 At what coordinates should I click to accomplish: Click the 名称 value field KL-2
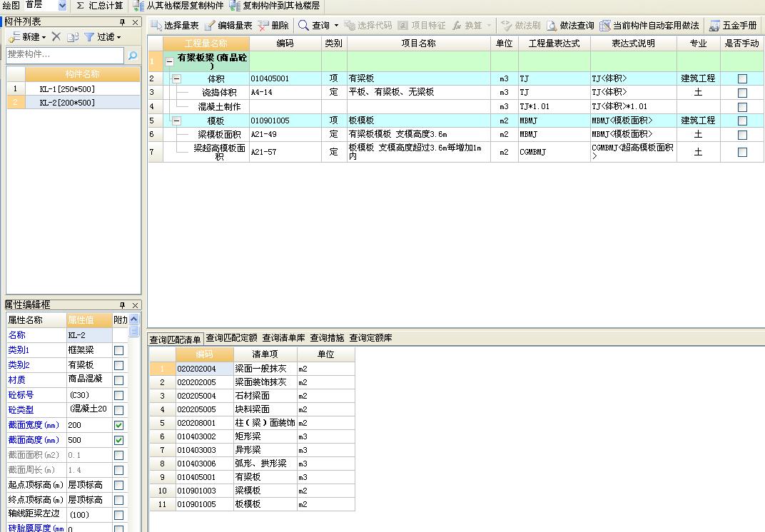pyautogui.click(x=89, y=335)
